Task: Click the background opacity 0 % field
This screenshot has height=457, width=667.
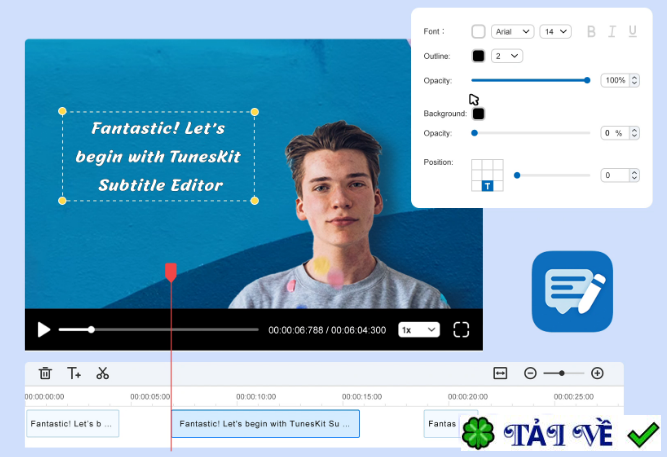Action: [615, 133]
